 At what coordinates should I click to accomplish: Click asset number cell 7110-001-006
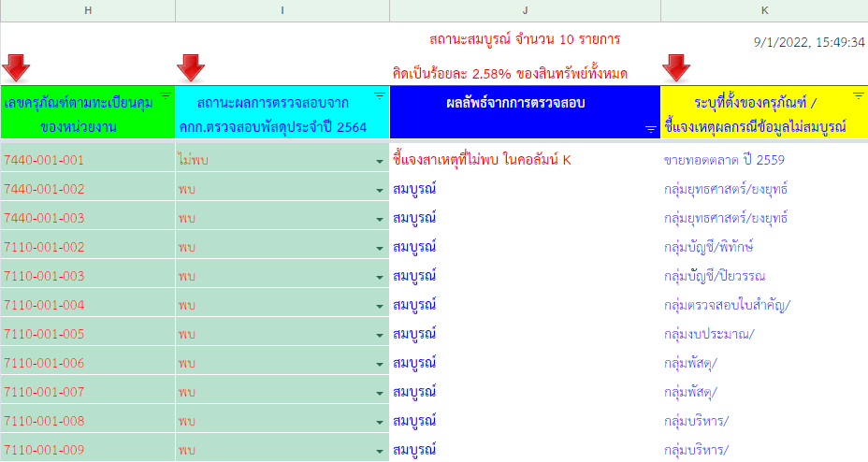coord(45,363)
